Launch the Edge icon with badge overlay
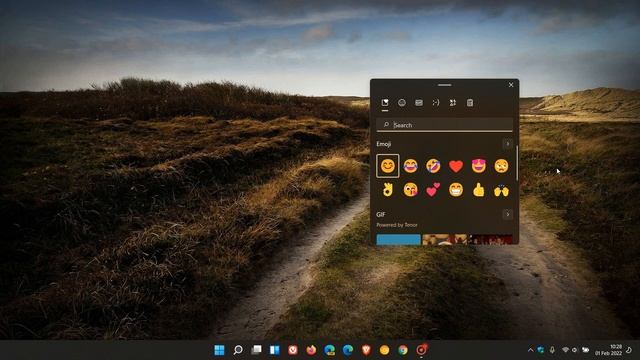Image resolution: width=640 pixels, height=360 pixels. pyautogui.click(x=330, y=350)
